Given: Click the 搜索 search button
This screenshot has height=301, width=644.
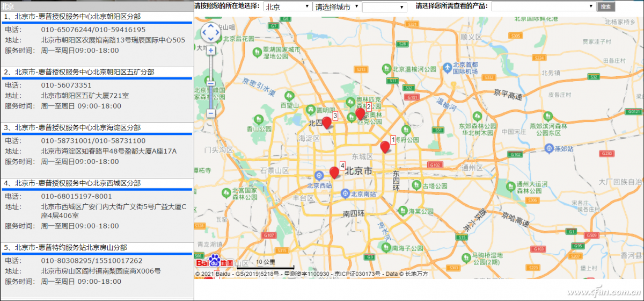Looking at the screenshot, I should (606, 6).
